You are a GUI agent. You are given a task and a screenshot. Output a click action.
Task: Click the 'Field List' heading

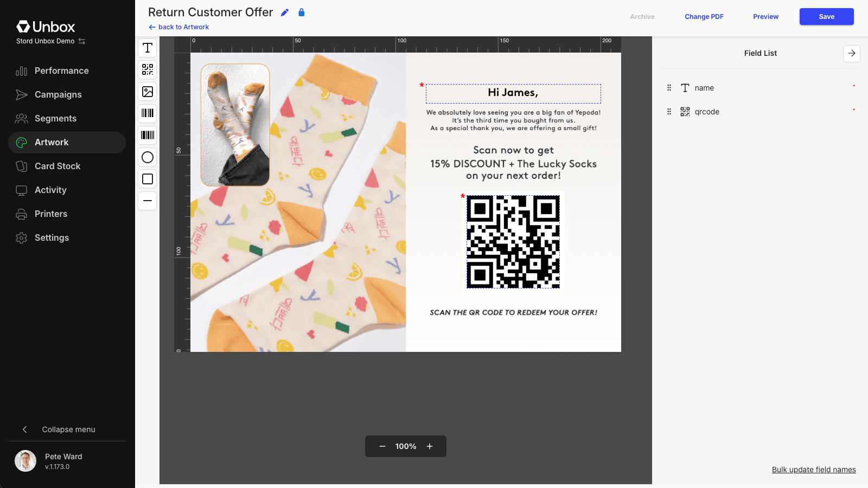pos(761,53)
